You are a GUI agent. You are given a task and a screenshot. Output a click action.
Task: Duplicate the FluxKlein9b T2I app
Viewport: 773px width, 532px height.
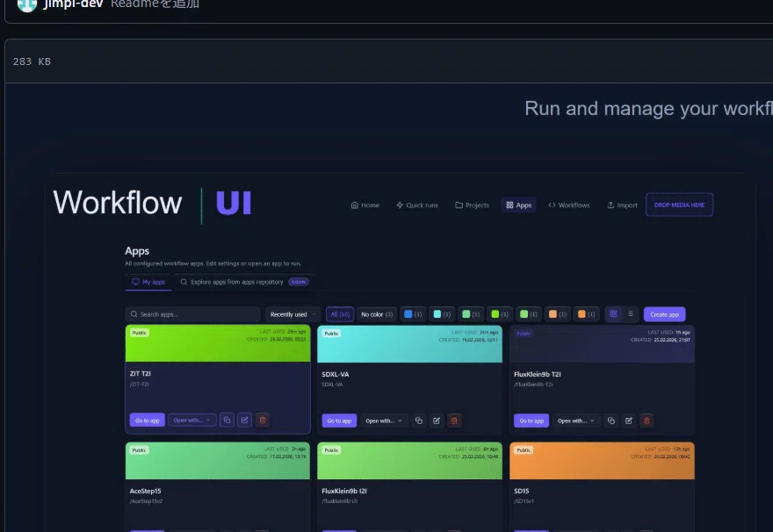(x=610, y=421)
